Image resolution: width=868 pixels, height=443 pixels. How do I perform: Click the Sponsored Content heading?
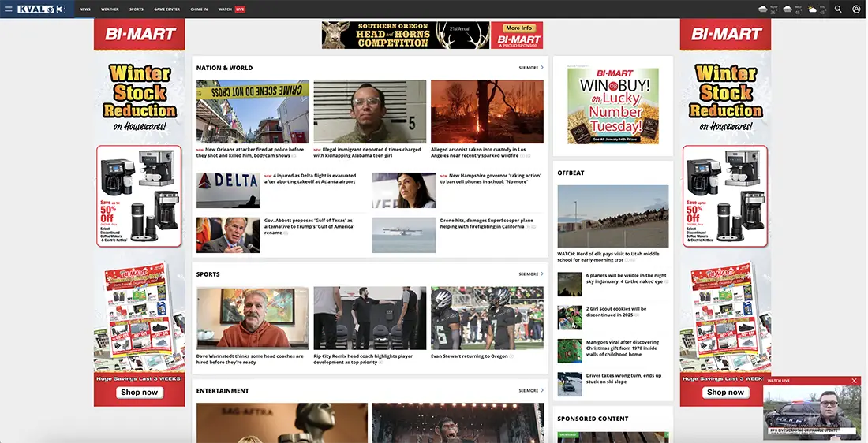pyautogui.click(x=593, y=419)
